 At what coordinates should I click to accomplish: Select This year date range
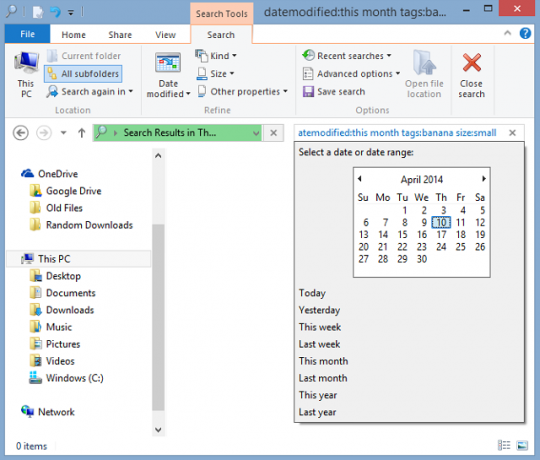318,395
